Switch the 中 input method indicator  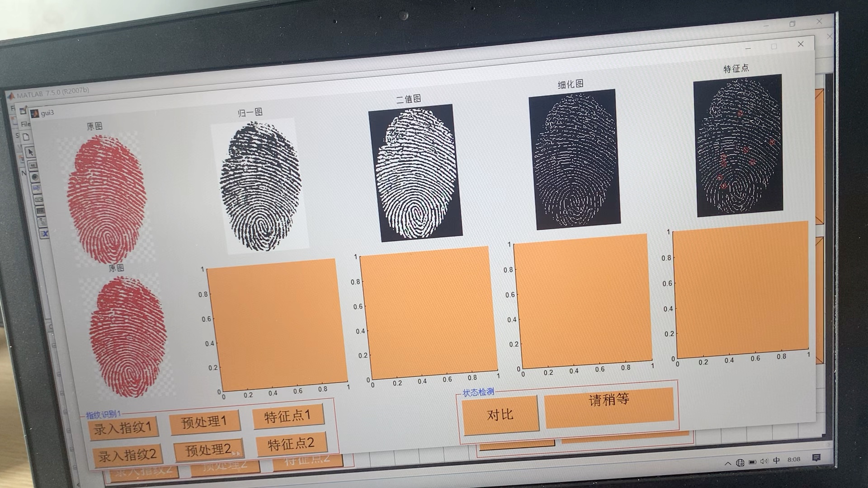777,460
